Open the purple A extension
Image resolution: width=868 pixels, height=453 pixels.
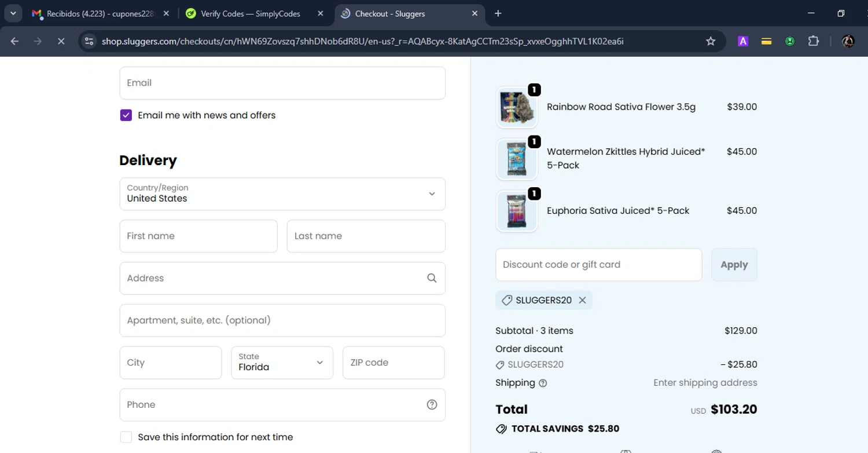click(x=743, y=41)
